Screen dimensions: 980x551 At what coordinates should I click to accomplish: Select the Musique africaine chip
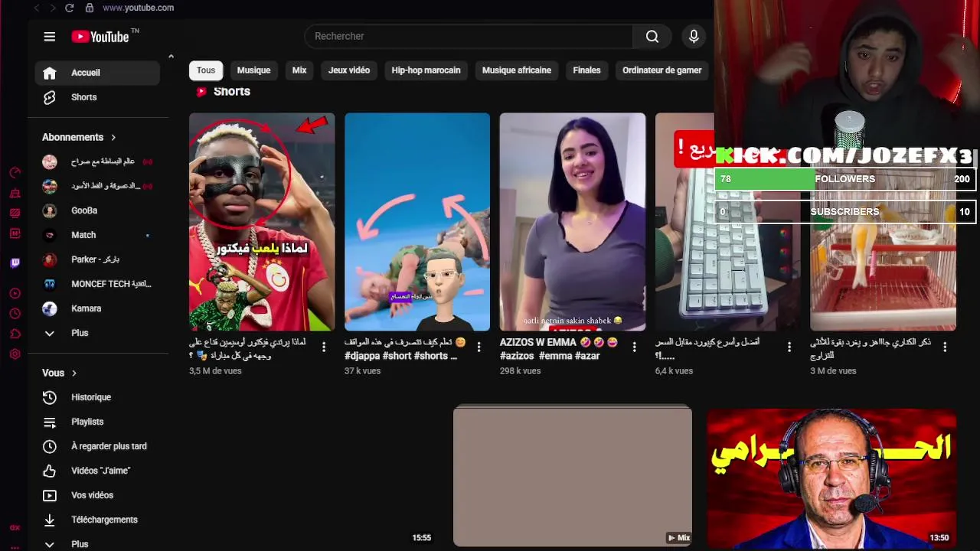tap(517, 70)
